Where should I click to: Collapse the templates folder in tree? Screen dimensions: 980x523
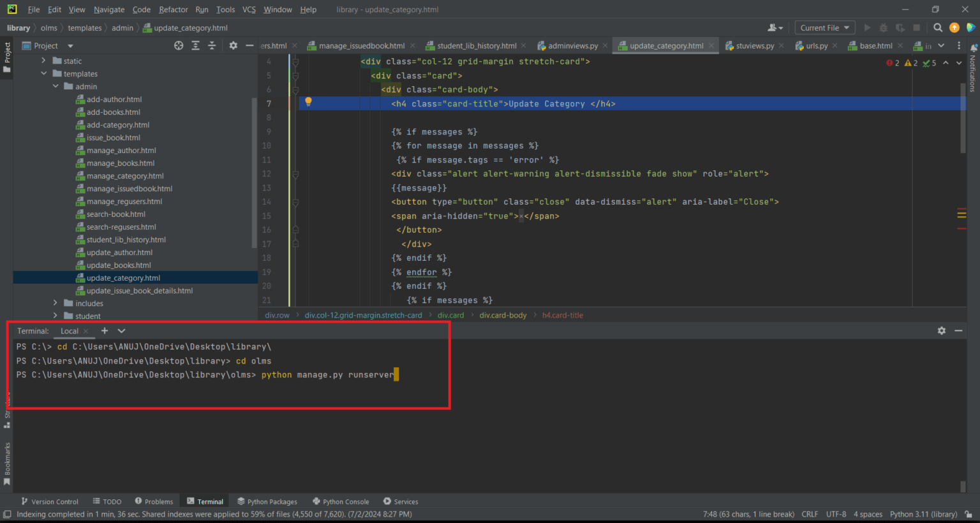44,73
